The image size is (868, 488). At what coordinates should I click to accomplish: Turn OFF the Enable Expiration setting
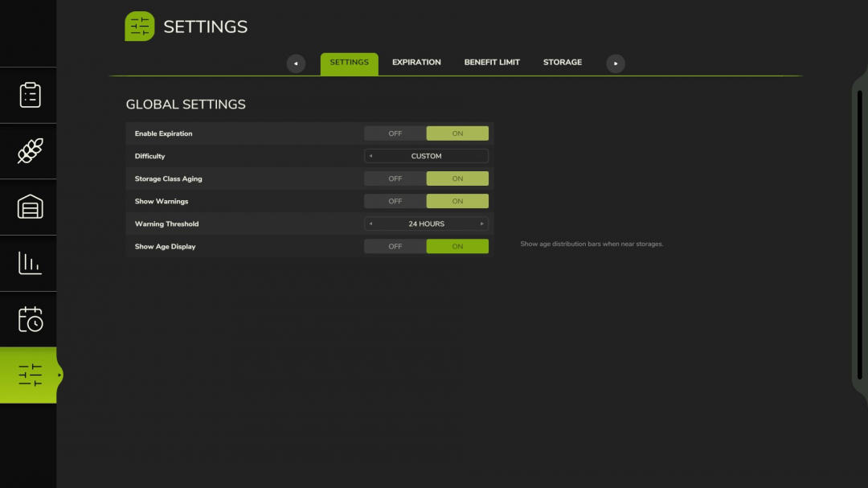(x=395, y=133)
